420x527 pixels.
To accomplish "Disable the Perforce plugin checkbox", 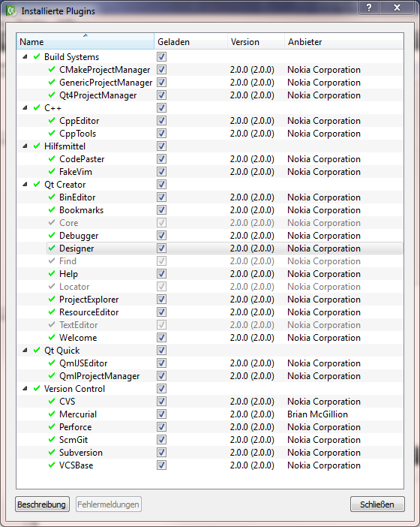I will coord(161,427).
